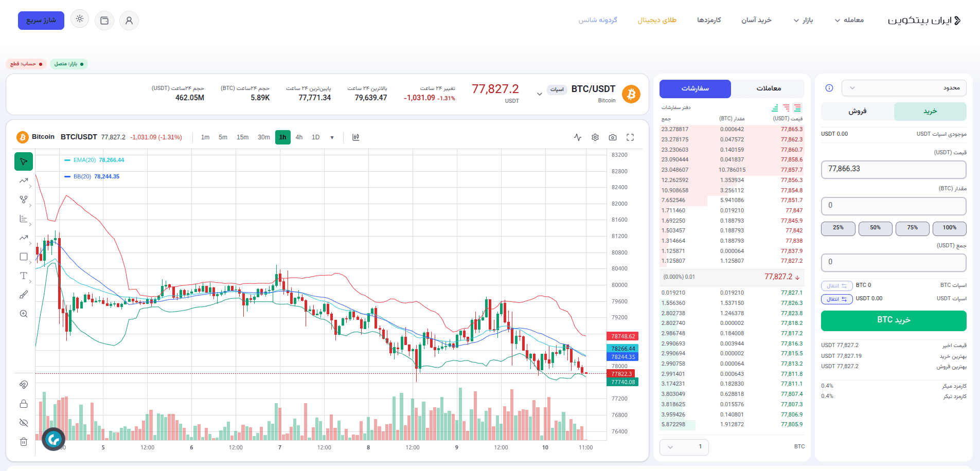Click the orange Bitcoin logo beside BTC/USDT header
This screenshot has width=980, height=471.
pos(631,94)
